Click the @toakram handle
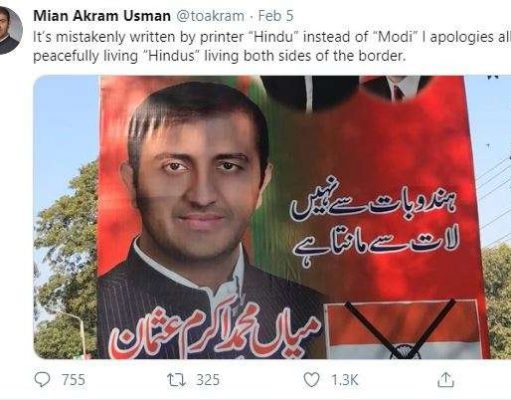Screen dimensions: 511x400 [x=210, y=16]
